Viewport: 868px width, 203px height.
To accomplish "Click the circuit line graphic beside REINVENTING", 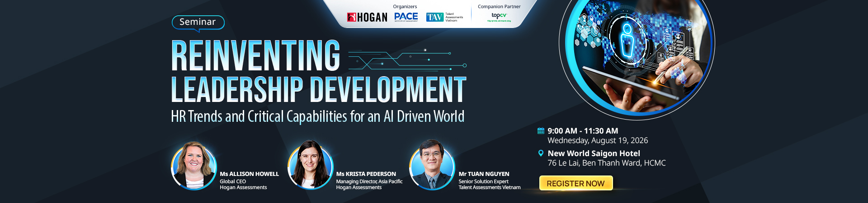I will point(407,60).
